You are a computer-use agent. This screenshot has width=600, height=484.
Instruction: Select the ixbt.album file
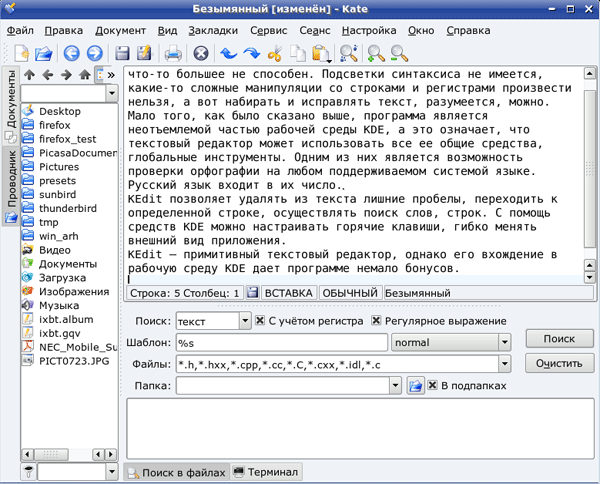pos(66,319)
